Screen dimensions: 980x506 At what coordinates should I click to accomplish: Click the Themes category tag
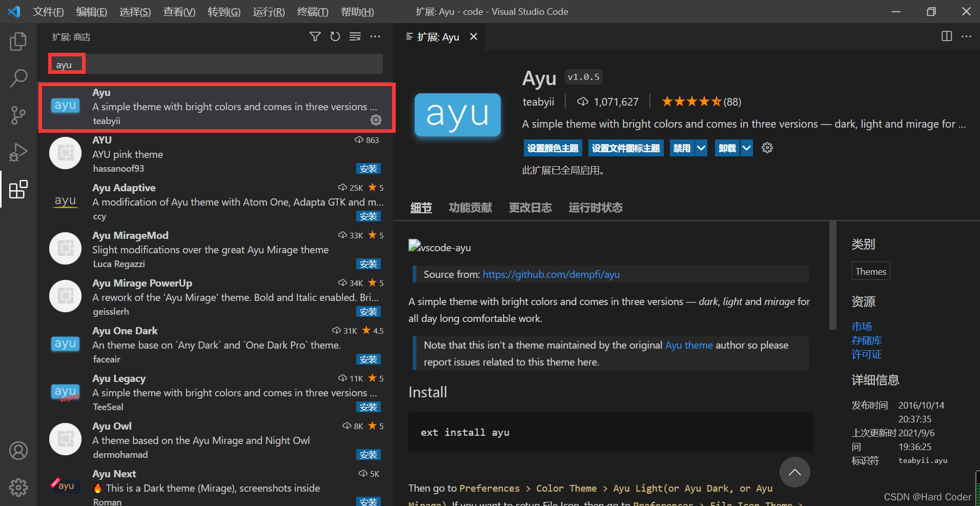[x=871, y=271]
